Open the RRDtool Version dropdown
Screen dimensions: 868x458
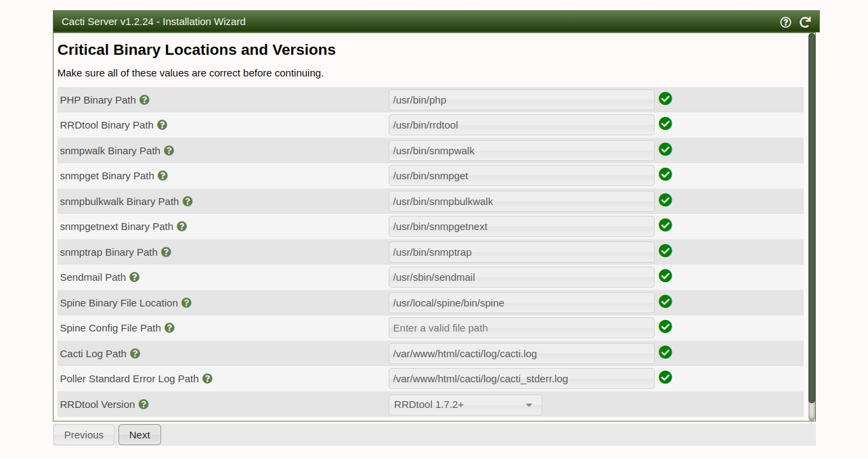(x=465, y=405)
